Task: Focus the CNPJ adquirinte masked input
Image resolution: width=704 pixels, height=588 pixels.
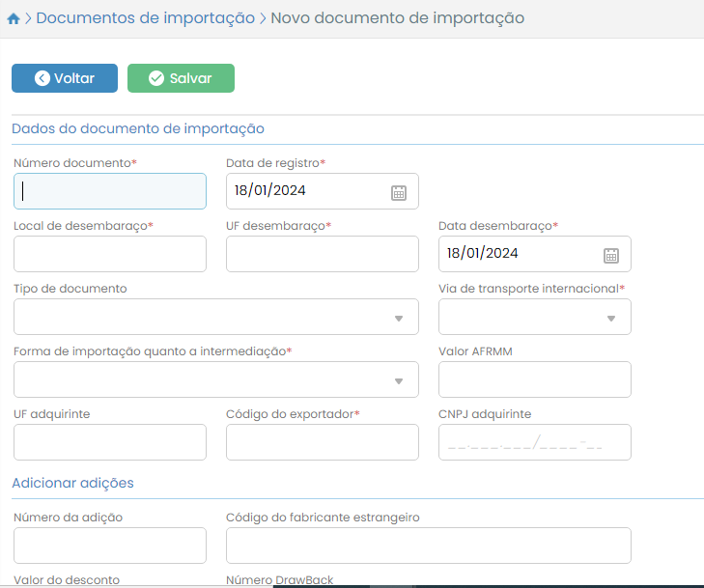Action: click(x=535, y=442)
